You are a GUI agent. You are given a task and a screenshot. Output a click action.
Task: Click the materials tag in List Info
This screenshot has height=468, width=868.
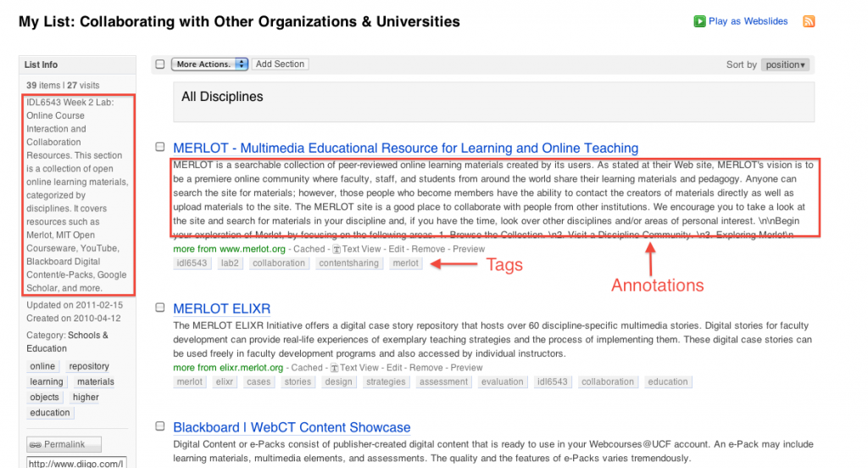tap(96, 382)
